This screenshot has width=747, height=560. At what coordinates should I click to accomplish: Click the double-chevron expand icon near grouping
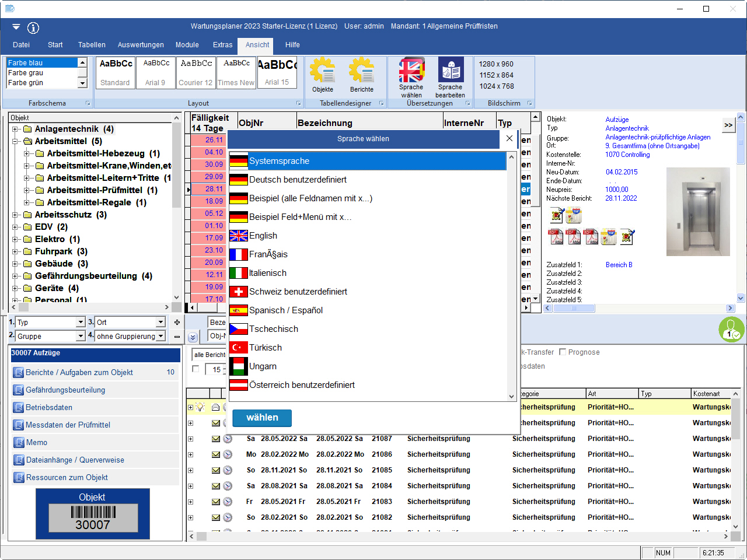tap(193, 337)
